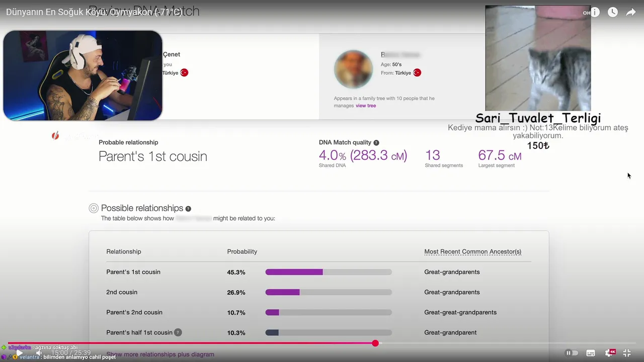Click the Share arrow icon

[630, 12]
